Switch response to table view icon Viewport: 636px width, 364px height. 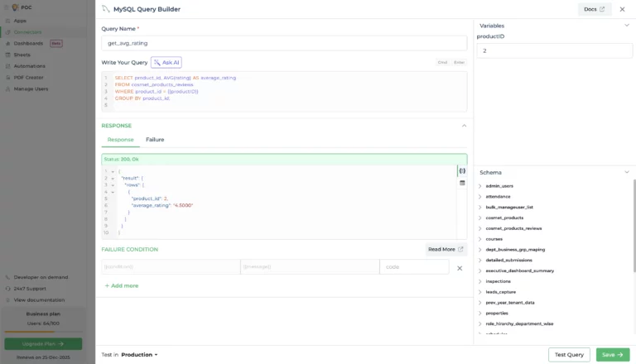[462, 183]
